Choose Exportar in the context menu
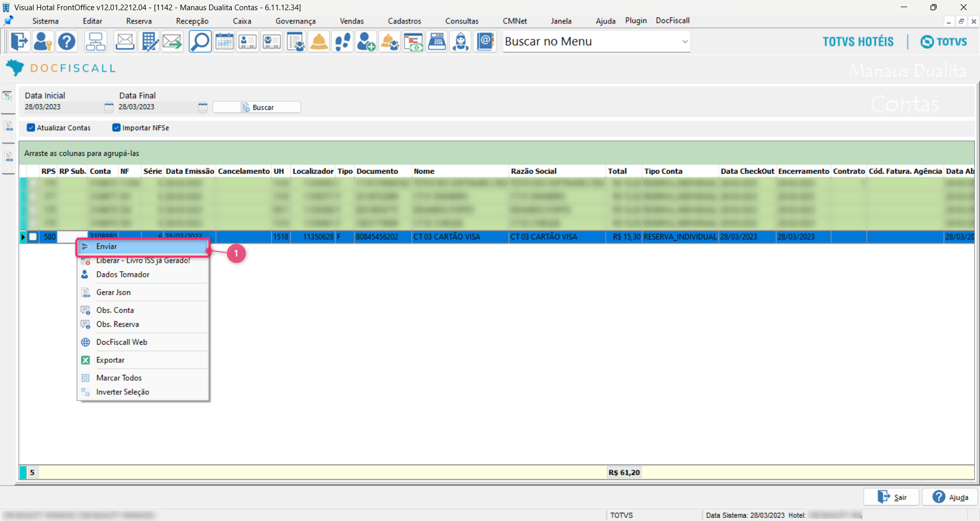 click(143, 360)
